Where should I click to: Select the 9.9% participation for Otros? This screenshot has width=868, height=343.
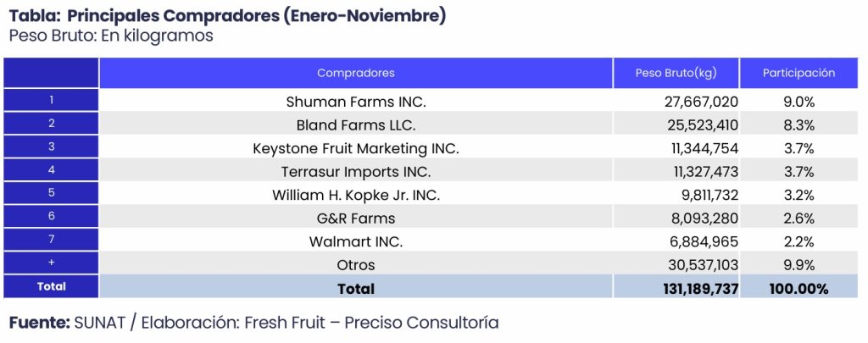[x=798, y=265]
